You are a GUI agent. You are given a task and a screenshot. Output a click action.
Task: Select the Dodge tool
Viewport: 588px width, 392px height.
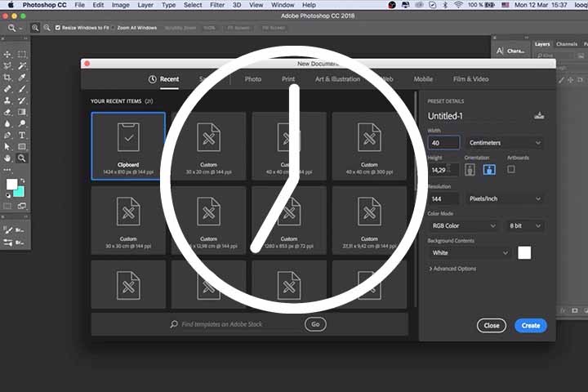tap(22, 123)
